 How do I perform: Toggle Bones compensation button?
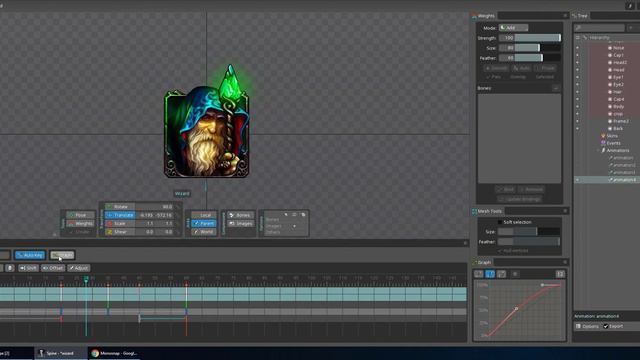pyautogui.click(x=240, y=215)
